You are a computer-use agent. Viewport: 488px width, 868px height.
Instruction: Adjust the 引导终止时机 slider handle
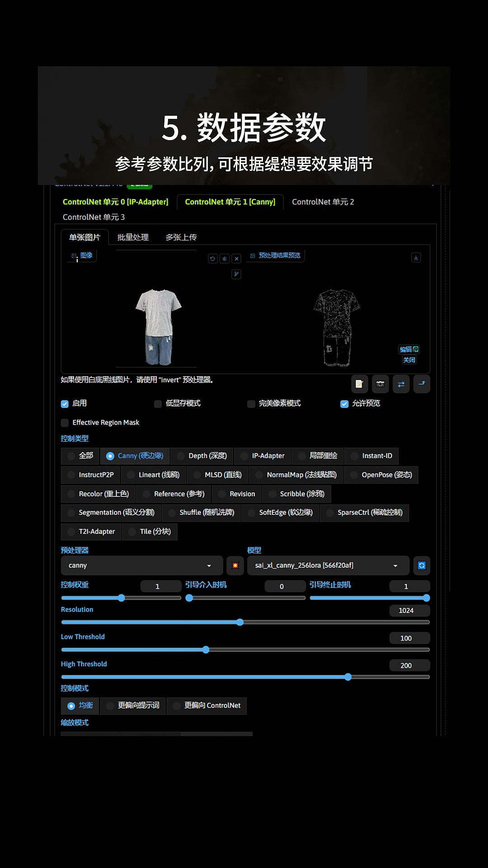(426, 598)
